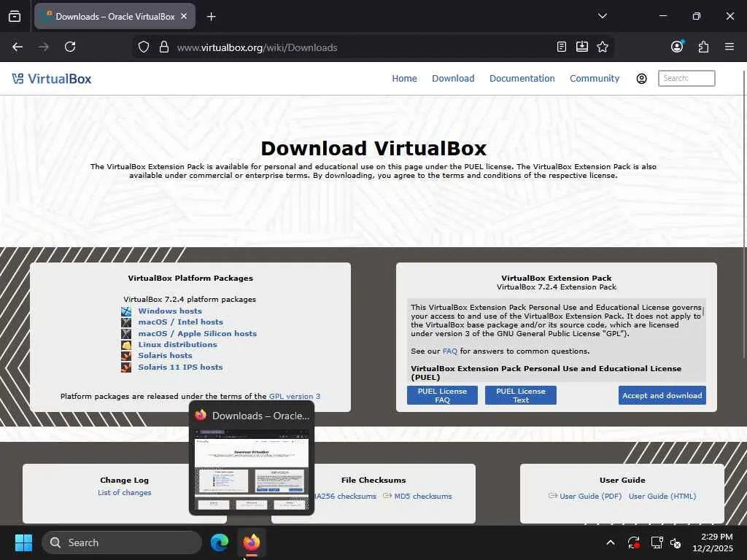The height and width of the screenshot is (560, 747).
Task: Click the network tray icon
Action: 657,542
